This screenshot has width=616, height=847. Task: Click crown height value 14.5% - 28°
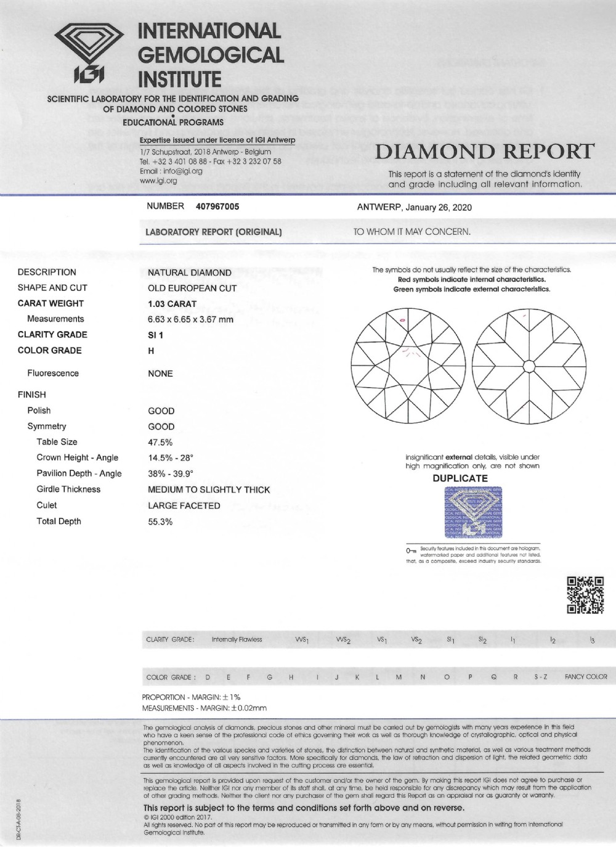click(x=171, y=458)
